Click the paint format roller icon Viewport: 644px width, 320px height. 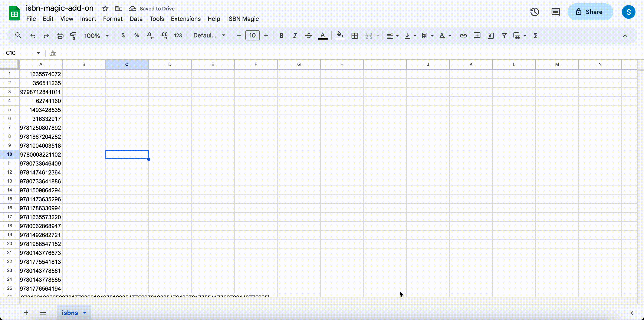pyautogui.click(x=73, y=36)
